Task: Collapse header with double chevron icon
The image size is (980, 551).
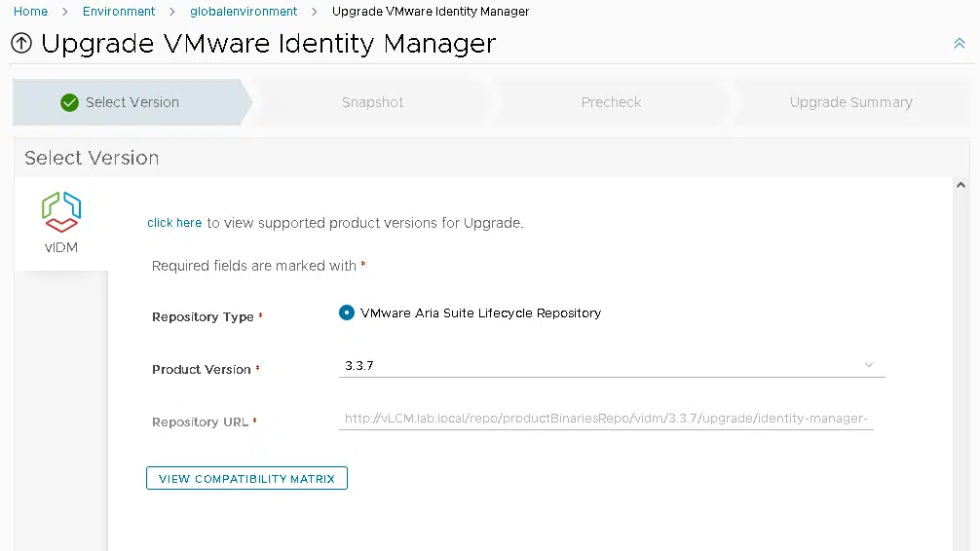Action: [960, 43]
